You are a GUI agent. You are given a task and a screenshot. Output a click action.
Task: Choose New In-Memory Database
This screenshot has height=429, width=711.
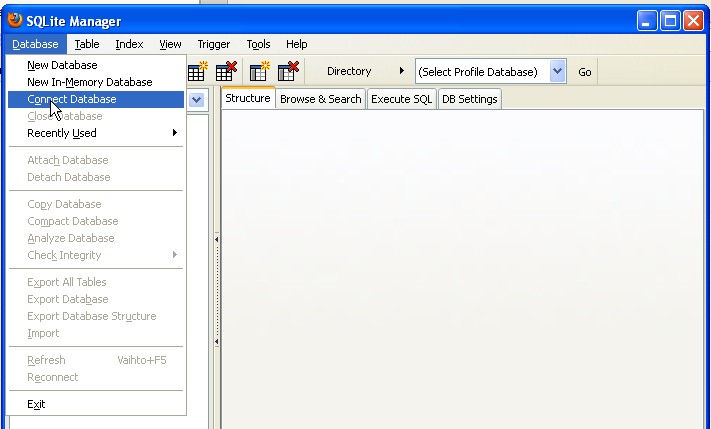click(x=96, y=82)
